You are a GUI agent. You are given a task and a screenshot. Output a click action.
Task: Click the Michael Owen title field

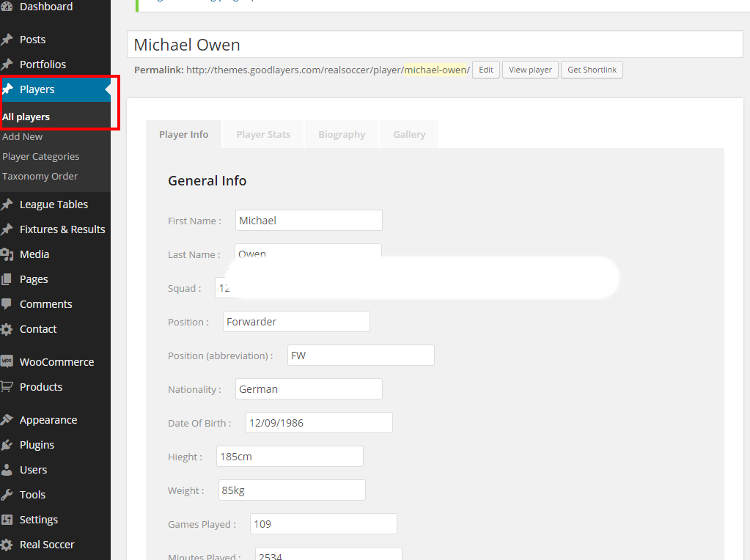point(435,45)
